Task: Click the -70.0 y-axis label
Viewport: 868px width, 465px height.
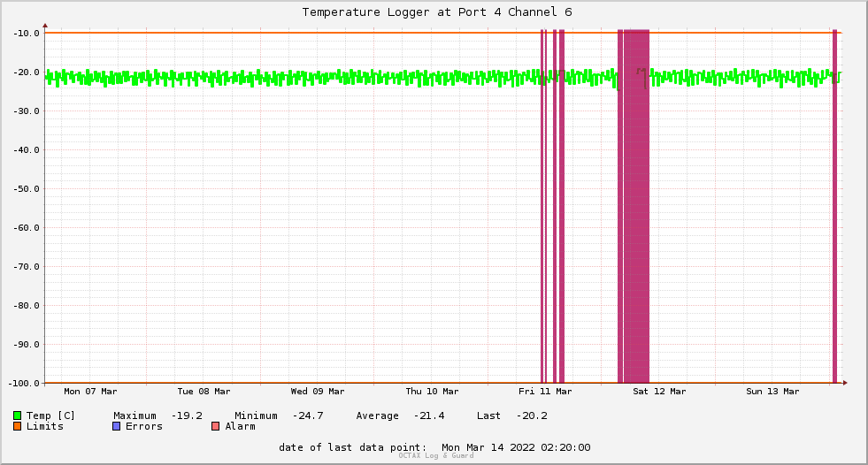Action: (x=26, y=266)
